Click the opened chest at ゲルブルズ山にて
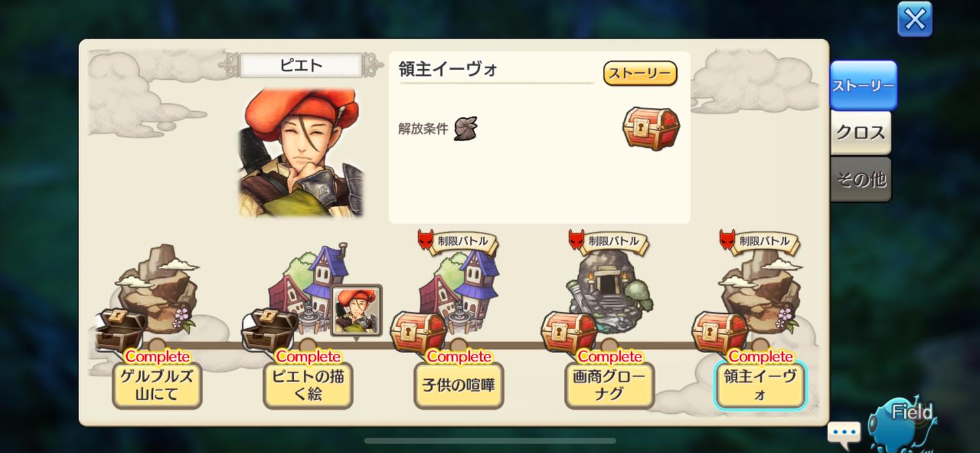Image resolution: width=980 pixels, height=453 pixels. tap(122, 329)
